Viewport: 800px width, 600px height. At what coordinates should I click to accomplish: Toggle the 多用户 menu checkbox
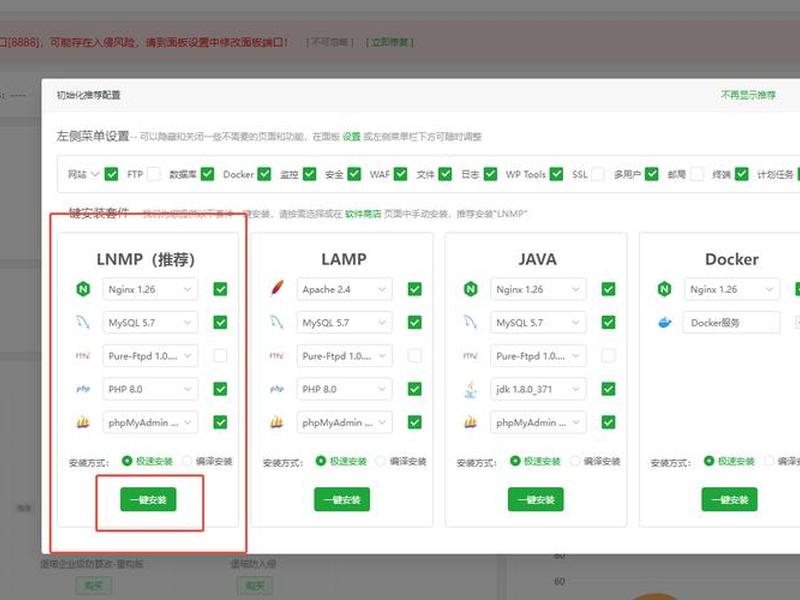point(652,174)
